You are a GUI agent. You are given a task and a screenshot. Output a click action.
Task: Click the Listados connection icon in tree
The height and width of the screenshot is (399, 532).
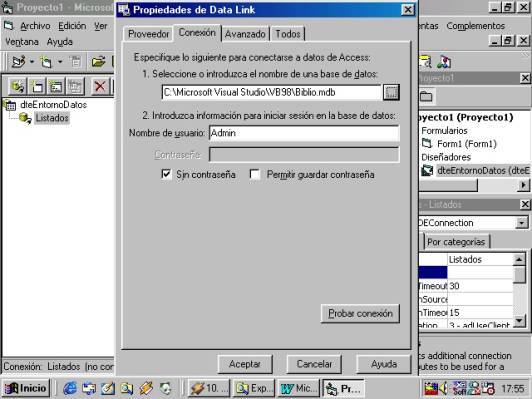(25, 118)
